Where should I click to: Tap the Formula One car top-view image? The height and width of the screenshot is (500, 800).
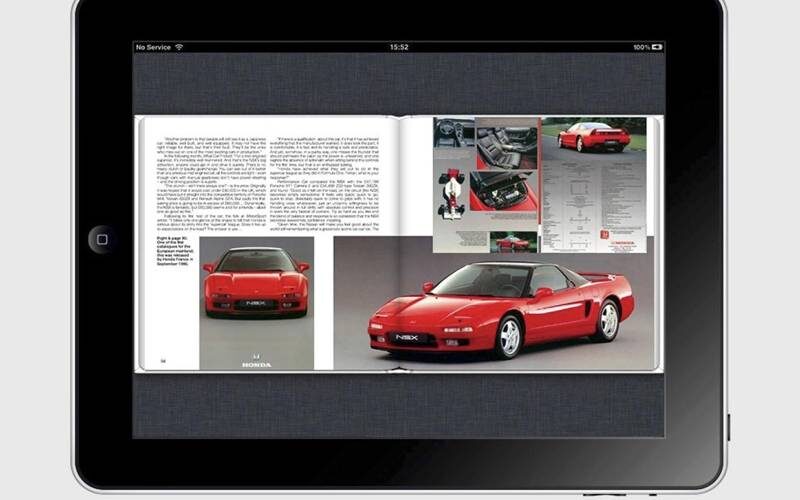(451, 194)
